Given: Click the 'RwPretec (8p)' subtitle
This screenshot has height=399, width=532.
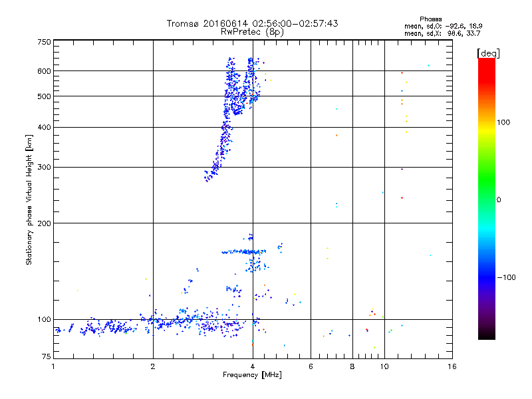Looking at the screenshot, I should coord(252,32).
